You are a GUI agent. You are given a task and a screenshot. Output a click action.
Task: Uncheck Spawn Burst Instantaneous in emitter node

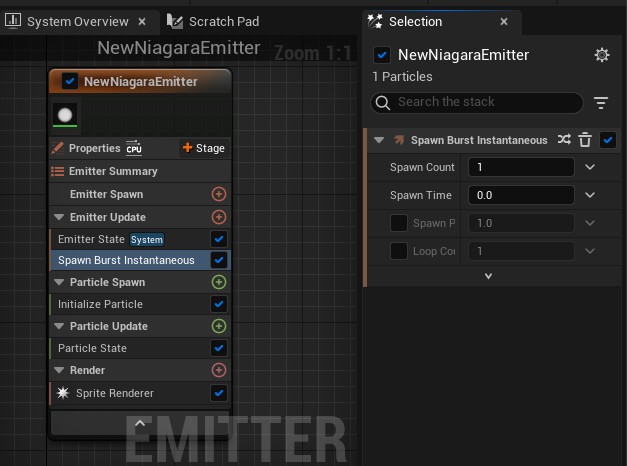click(x=219, y=260)
